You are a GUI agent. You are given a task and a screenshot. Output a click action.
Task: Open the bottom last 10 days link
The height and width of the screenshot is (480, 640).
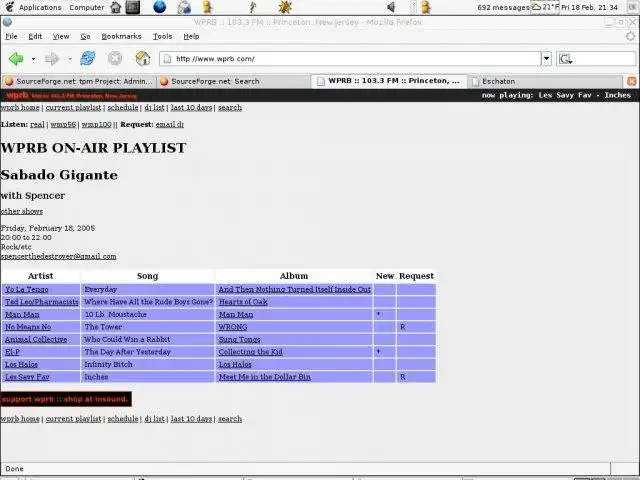point(191,419)
